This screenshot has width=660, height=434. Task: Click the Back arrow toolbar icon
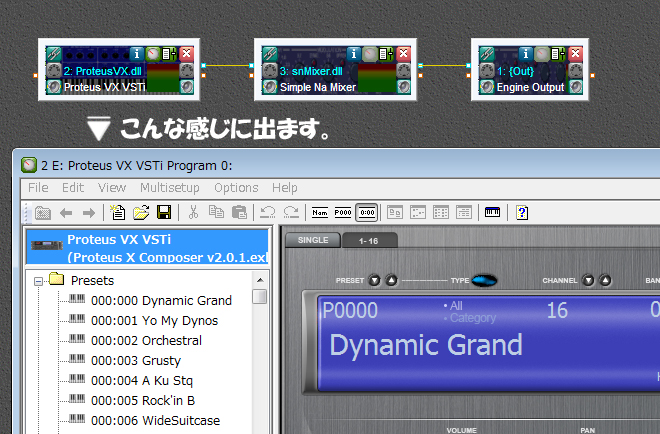(66, 213)
